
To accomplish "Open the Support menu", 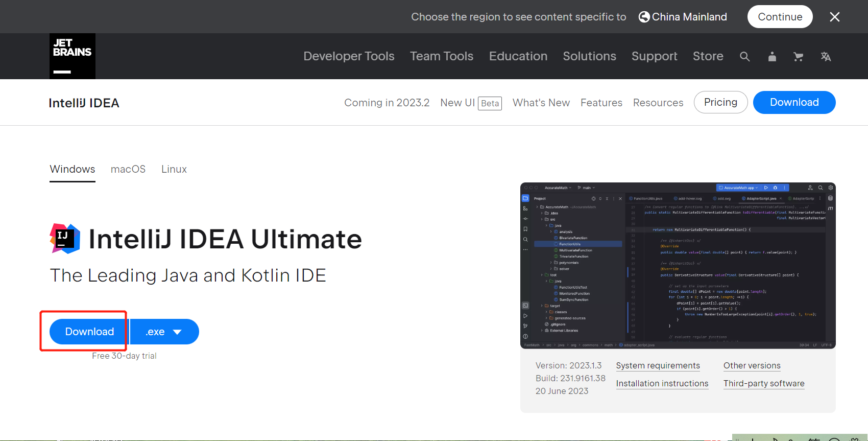I will click(x=655, y=56).
